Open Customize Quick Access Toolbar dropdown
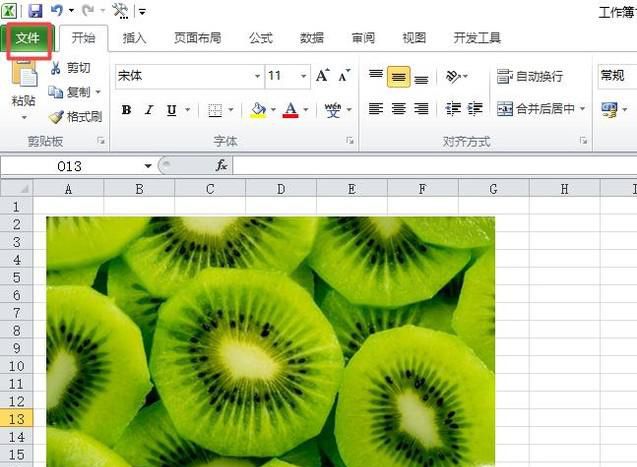Screen dimensions: 637x467 (x=142, y=12)
